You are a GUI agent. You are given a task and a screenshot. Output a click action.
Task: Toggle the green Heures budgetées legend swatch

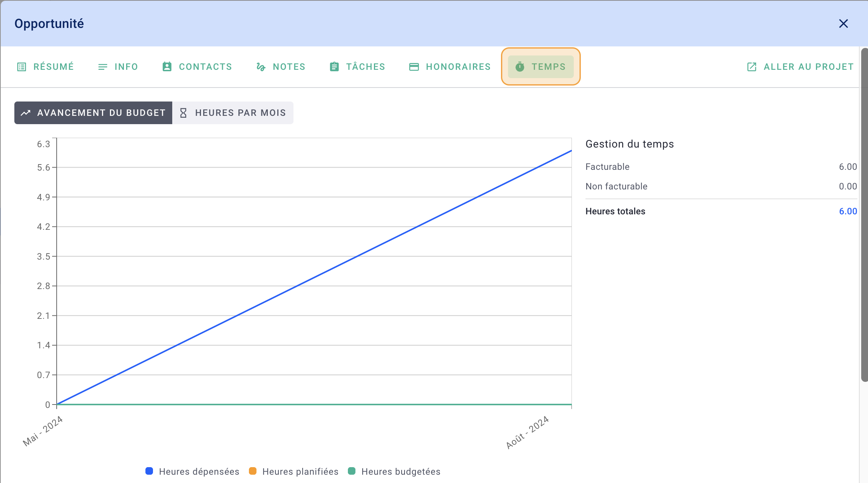352,471
